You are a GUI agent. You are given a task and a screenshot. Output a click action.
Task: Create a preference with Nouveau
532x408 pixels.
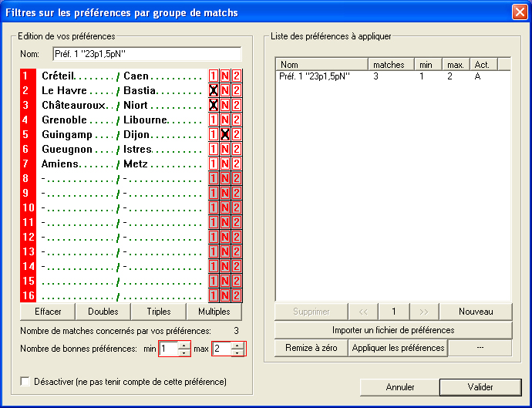[476, 312]
